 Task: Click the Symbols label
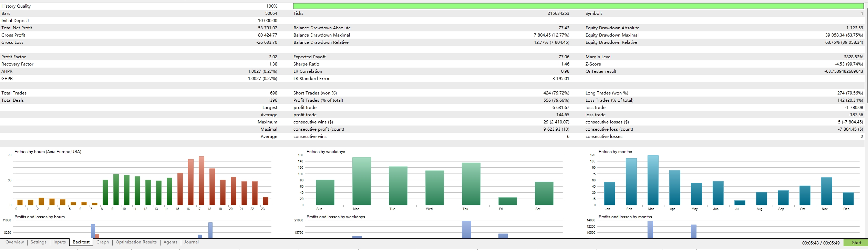[594, 13]
